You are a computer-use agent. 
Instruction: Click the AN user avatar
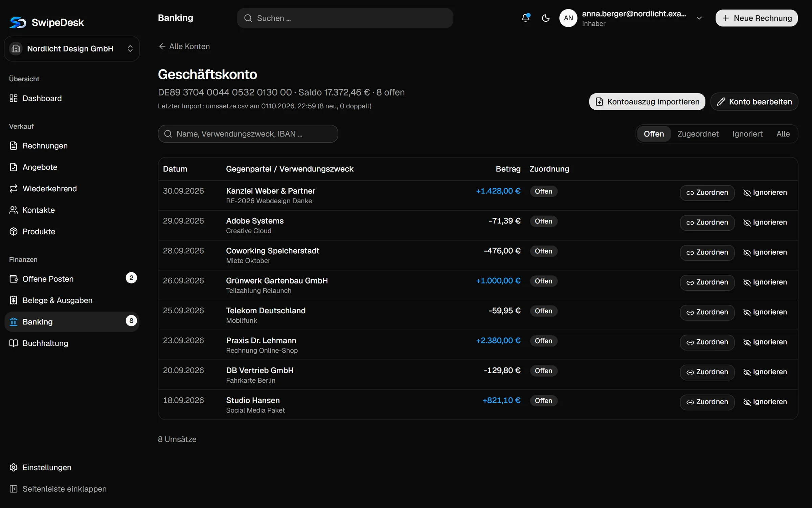click(568, 18)
